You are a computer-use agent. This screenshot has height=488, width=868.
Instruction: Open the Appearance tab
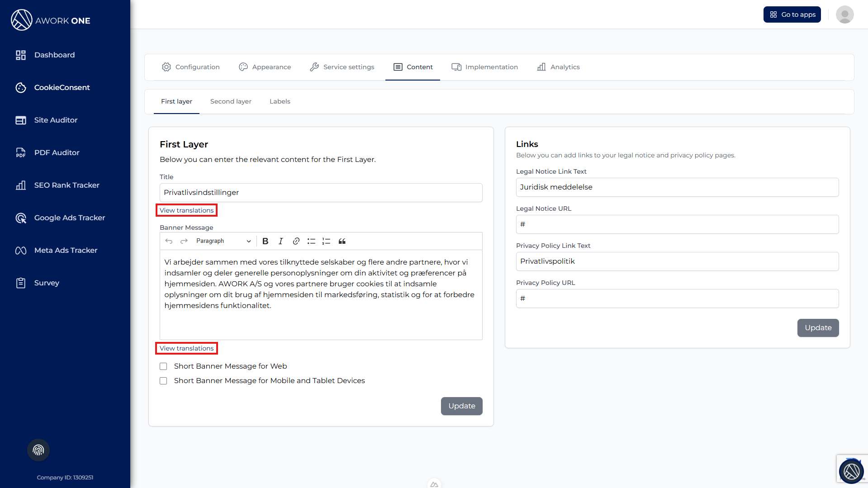[x=265, y=67]
